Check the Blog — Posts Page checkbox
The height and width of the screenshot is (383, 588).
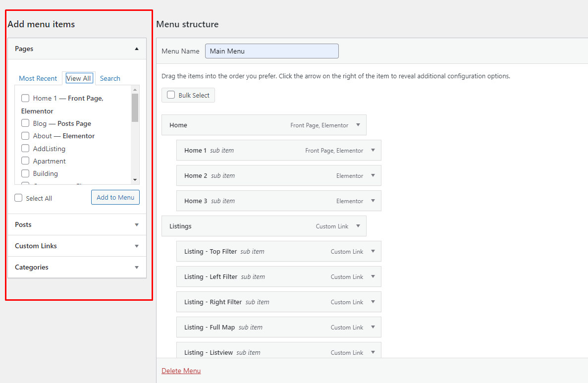click(x=25, y=123)
